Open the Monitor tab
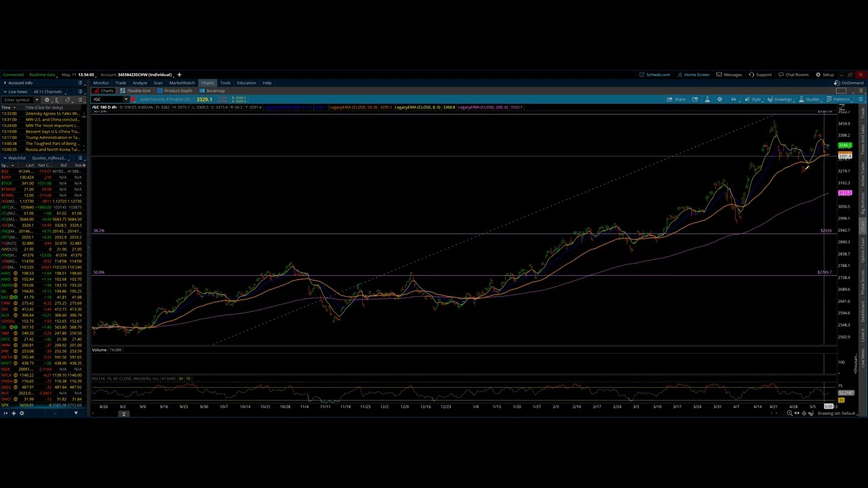The height and width of the screenshot is (488, 868). (x=100, y=83)
